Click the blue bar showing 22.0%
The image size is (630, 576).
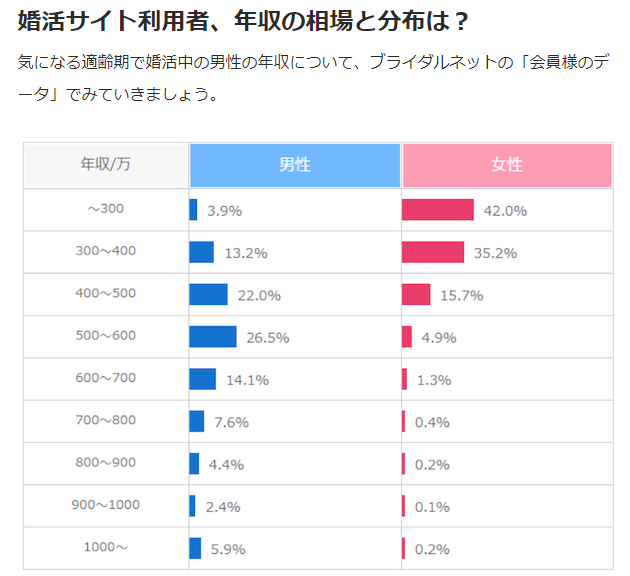pos(208,295)
